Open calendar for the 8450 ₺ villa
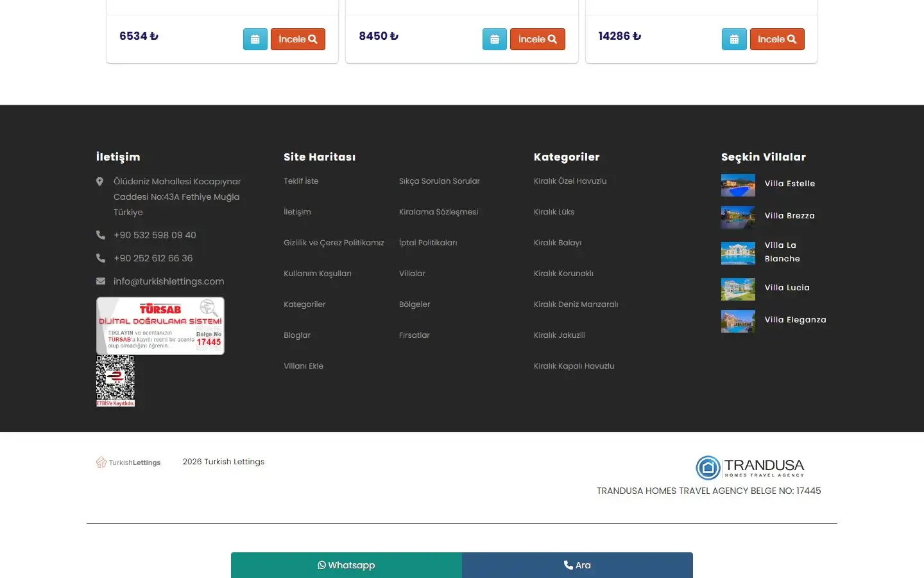Screen dimensions: 924x578 point(494,39)
